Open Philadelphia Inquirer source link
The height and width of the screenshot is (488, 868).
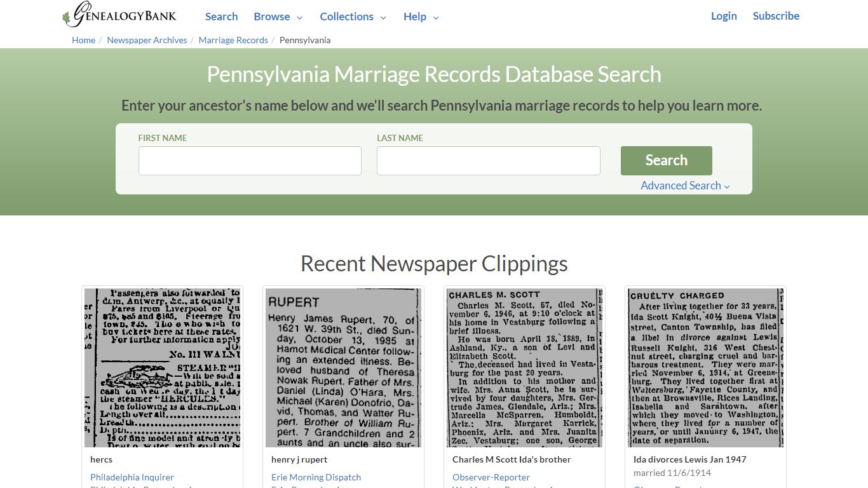click(132, 477)
